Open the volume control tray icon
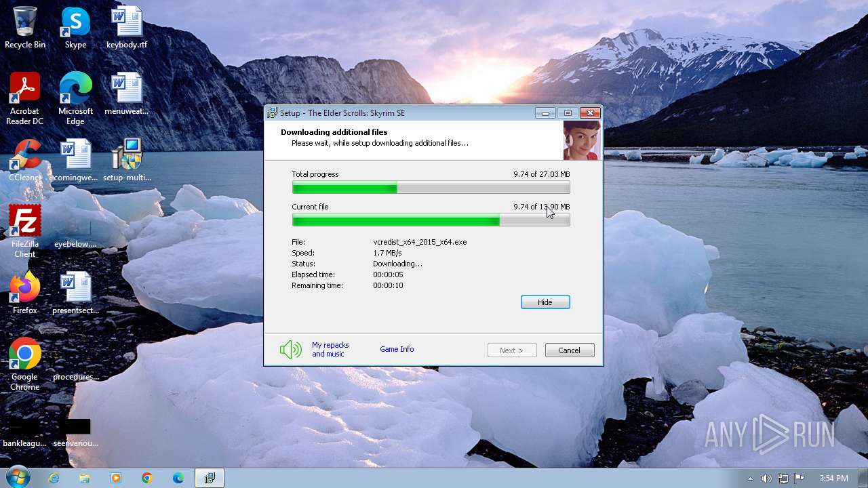The width and height of the screenshot is (868, 488). (766, 479)
